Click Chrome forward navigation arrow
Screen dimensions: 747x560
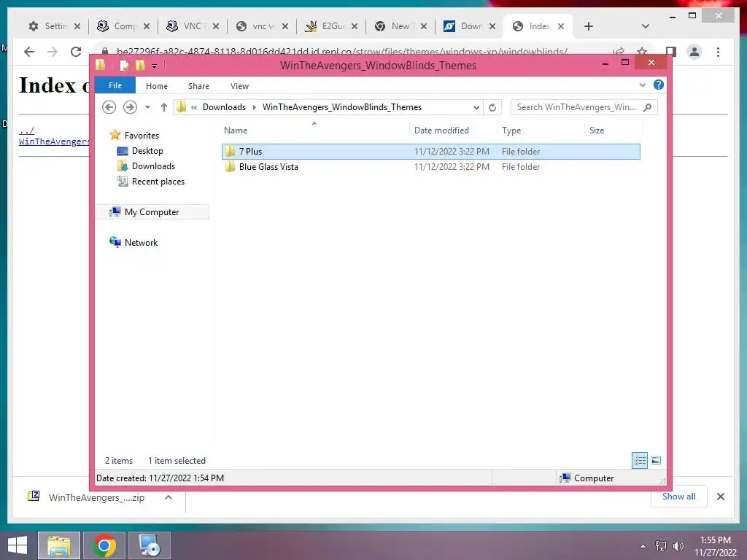point(53,52)
